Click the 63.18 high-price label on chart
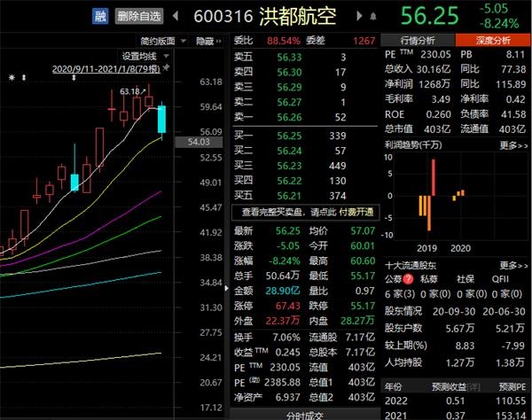This screenshot has width=532, height=420. (x=130, y=91)
